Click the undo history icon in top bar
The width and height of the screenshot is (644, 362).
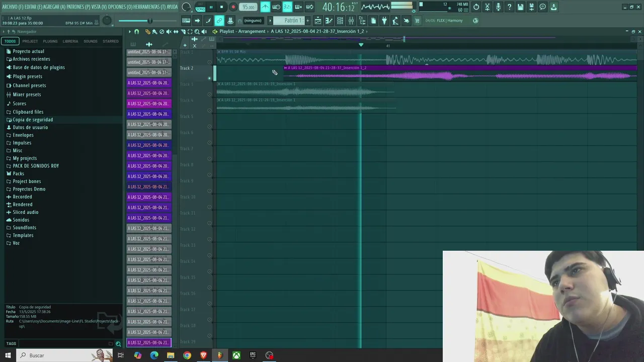tap(476, 7)
